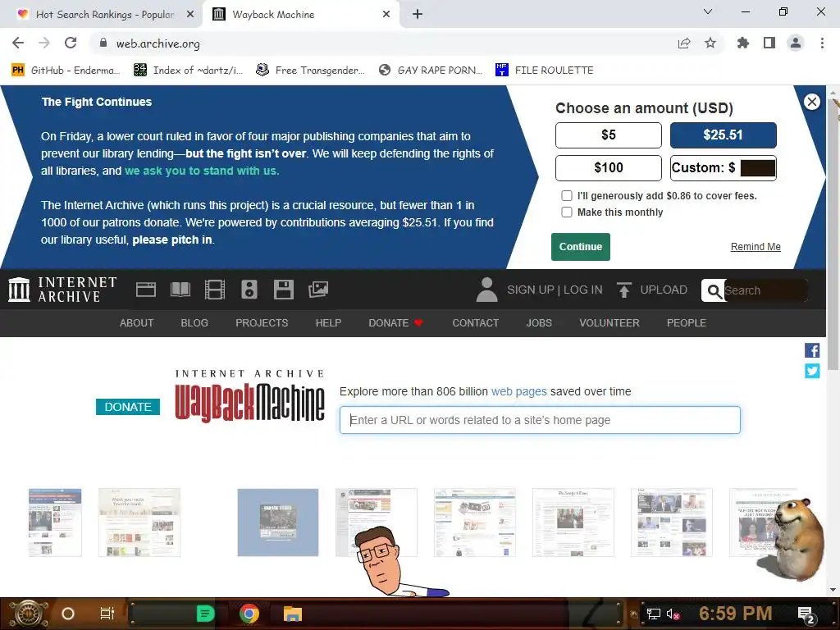Open HELP in the archive menu

click(328, 323)
